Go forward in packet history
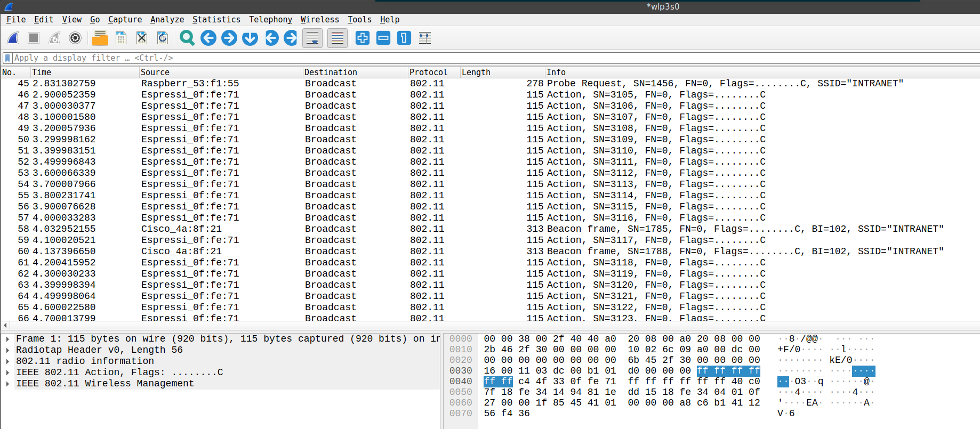Viewport: 980px width, 429px height. coord(229,38)
